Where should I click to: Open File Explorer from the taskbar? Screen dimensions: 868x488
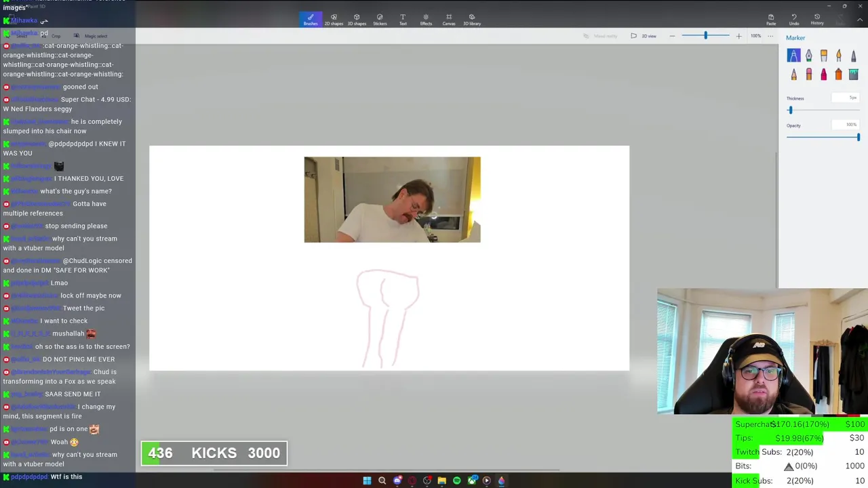[441, 481]
